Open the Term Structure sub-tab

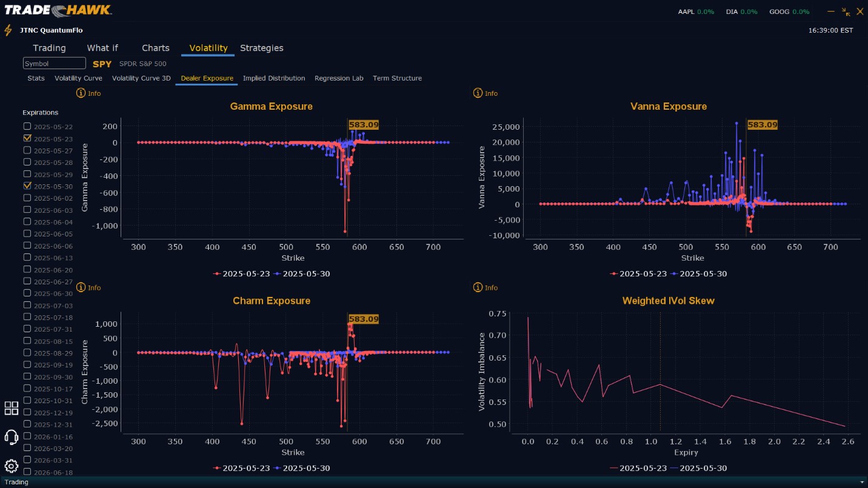tap(397, 78)
